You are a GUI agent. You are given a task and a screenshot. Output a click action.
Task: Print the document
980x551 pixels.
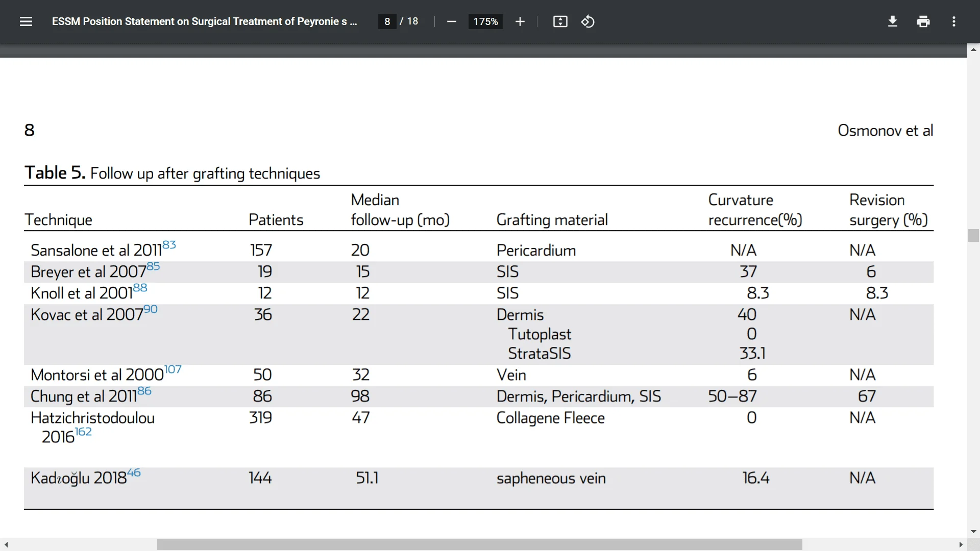(923, 21)
